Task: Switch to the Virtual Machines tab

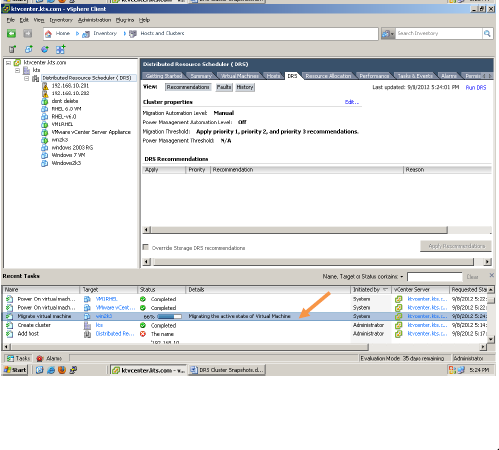Action: click(x=240, y=76)
